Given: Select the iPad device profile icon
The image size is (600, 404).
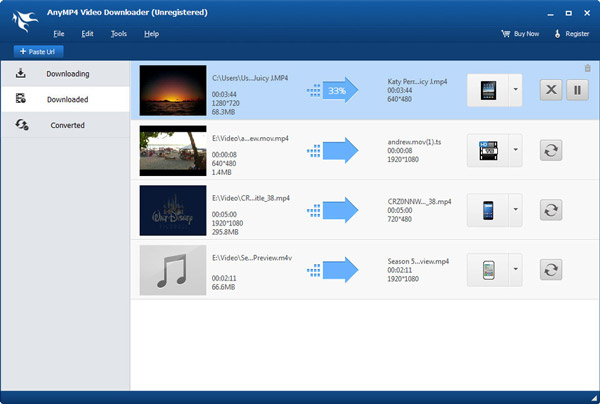Looking at the screenshot, I should pyautogui.click(x=488, y=90).
